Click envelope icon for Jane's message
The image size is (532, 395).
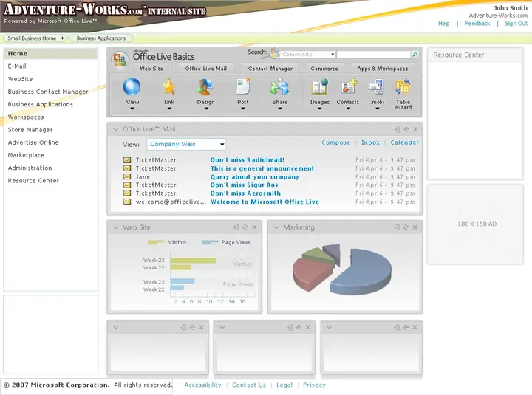pyautogui.click(x=127, y=176)
